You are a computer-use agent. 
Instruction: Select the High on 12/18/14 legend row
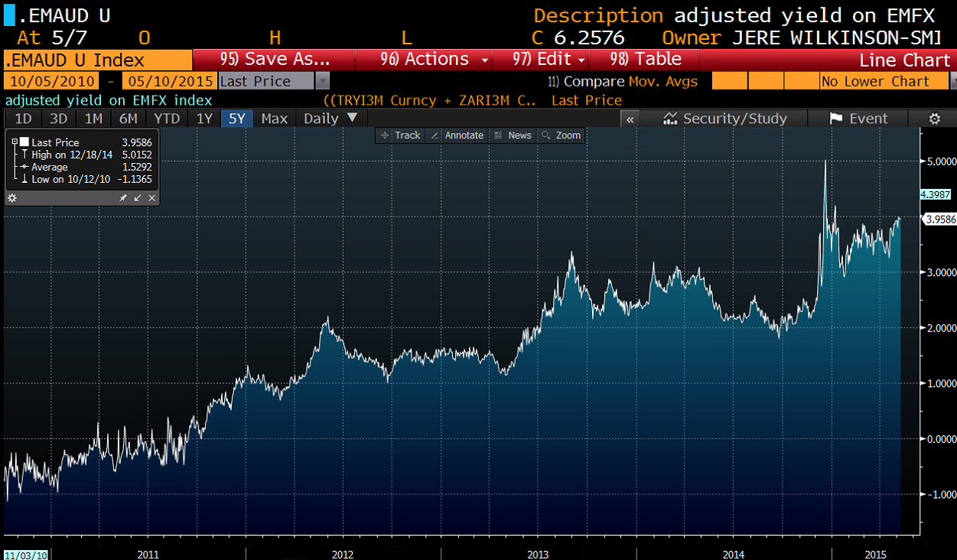(x=86, y=155)
